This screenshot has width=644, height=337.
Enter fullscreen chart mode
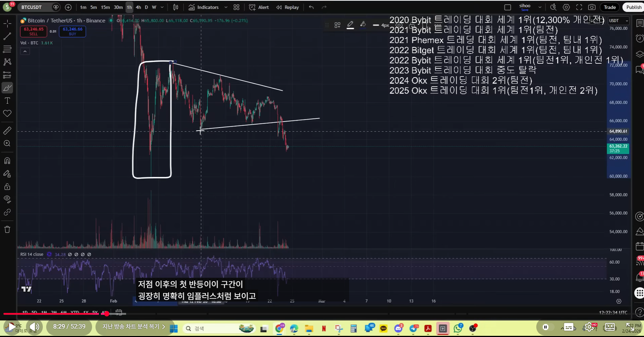point(579,7)
